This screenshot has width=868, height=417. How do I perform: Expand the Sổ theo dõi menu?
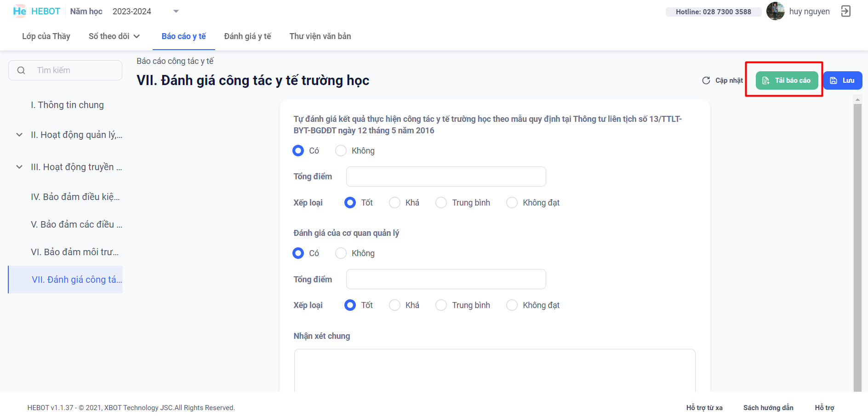[x=114, y=36]
